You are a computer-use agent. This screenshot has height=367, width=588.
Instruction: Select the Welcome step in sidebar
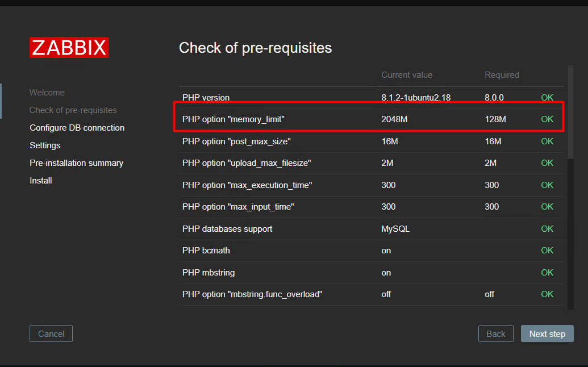tap(47, 93)
